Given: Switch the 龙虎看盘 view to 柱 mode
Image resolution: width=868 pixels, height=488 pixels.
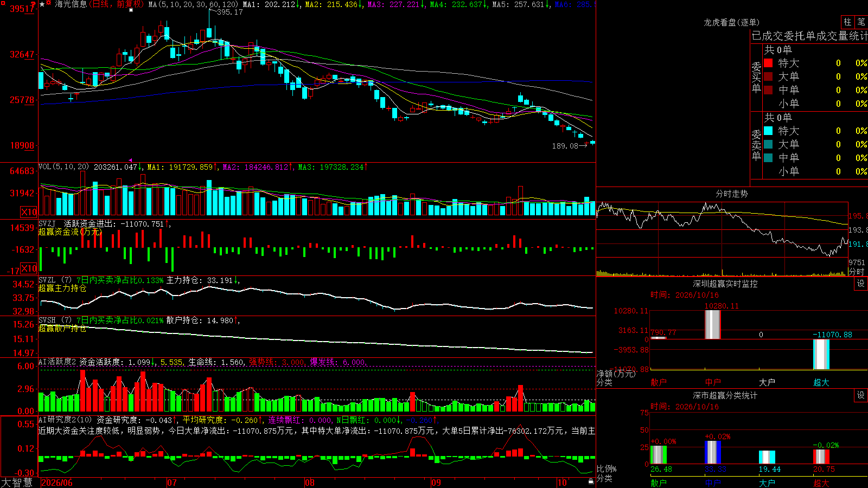Looking at the screenshot, I should (x=847, y=22).
